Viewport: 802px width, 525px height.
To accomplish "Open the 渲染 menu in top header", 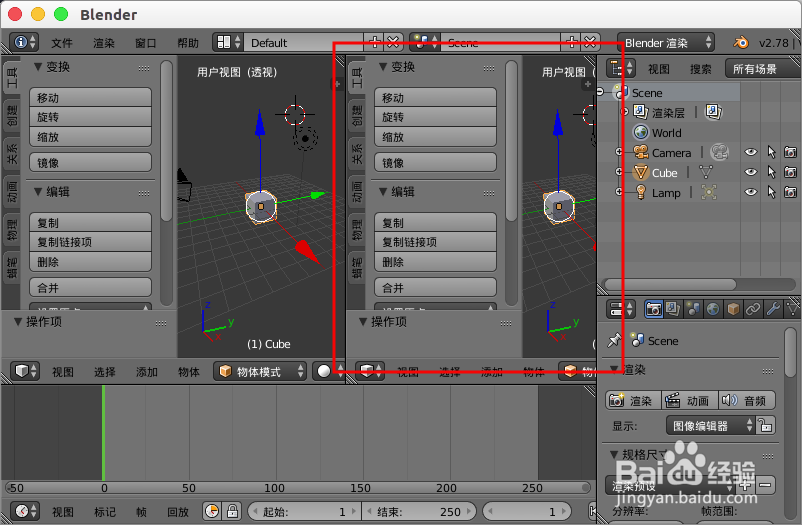I will (x=104, y=42).
